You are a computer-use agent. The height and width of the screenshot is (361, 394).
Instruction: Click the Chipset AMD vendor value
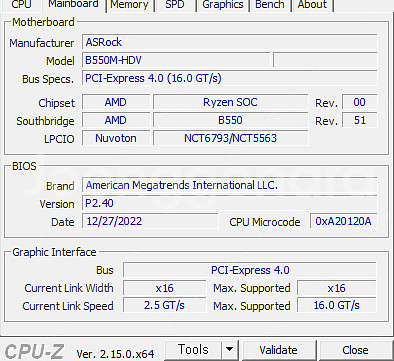point(116,102)
